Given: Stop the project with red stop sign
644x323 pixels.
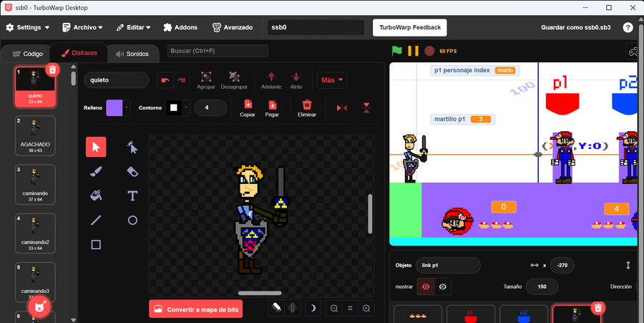Looking at the screenshot, I should (x=429, y=51).
